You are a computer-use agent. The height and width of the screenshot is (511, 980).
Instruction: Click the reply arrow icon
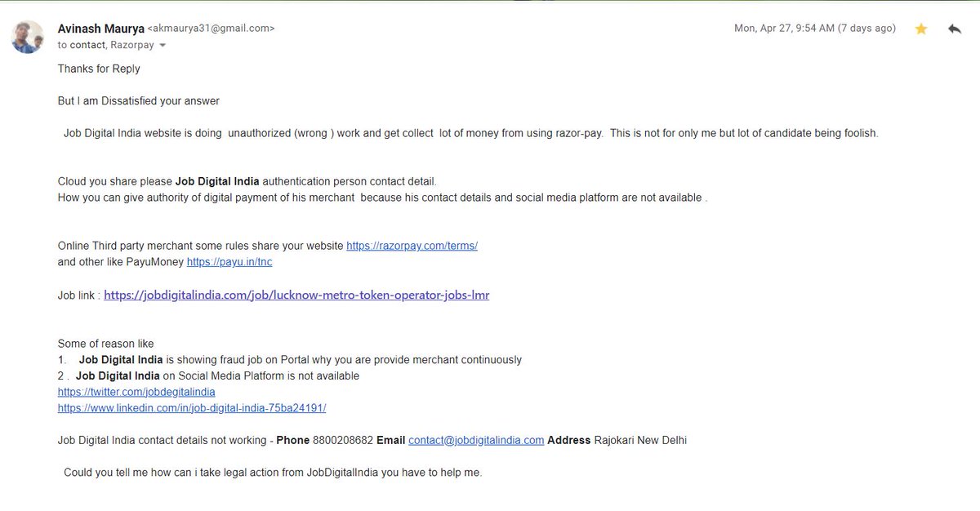tap(954, 29)
